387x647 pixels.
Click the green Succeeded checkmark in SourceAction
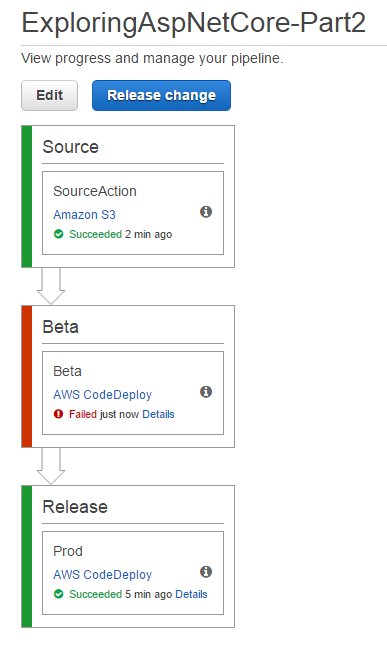(59, 234)
